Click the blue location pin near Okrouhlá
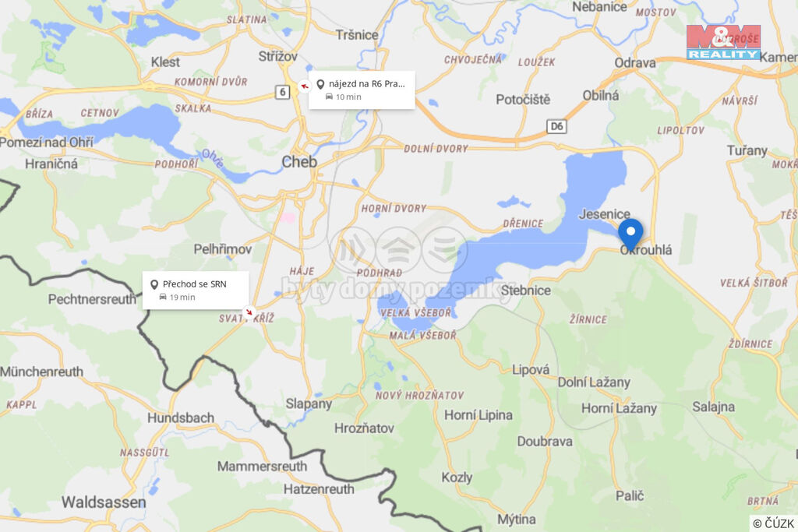The width and height of the screenshot is (798, 532). pyautogui.click(x=630, y=235)
